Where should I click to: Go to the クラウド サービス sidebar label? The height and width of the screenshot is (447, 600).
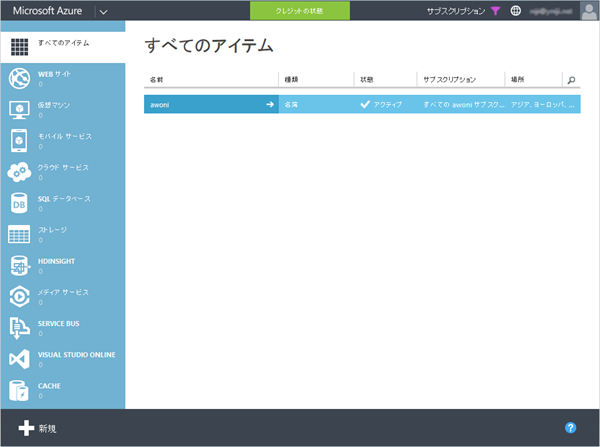(63, 168)
